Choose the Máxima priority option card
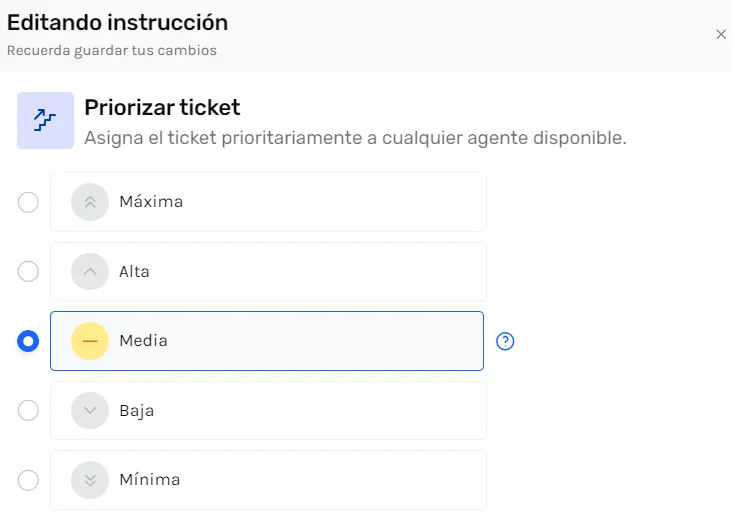 click(x=300, y=202)
